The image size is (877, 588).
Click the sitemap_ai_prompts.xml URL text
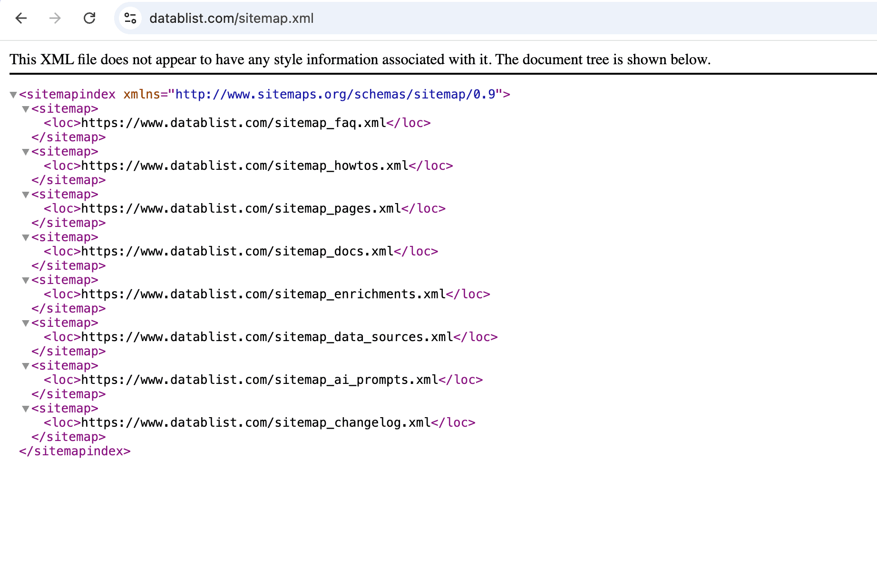pyautogui.click(x=259, y=380)
